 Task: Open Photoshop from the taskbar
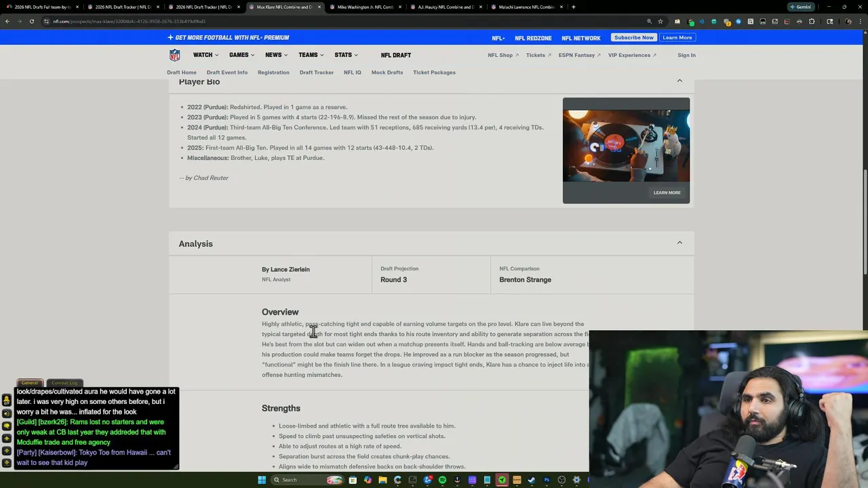(547, 480)
